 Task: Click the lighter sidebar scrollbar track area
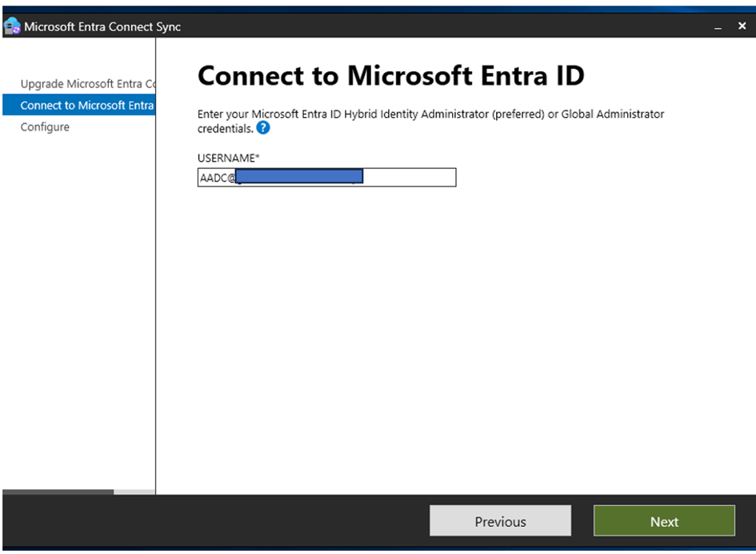pyautogui.click(x=134, y=492)
